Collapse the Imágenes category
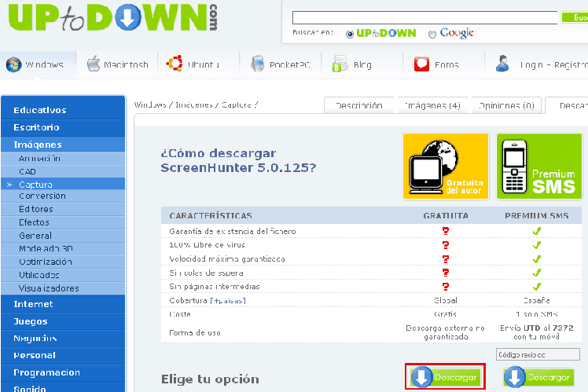 pos(63,145)
